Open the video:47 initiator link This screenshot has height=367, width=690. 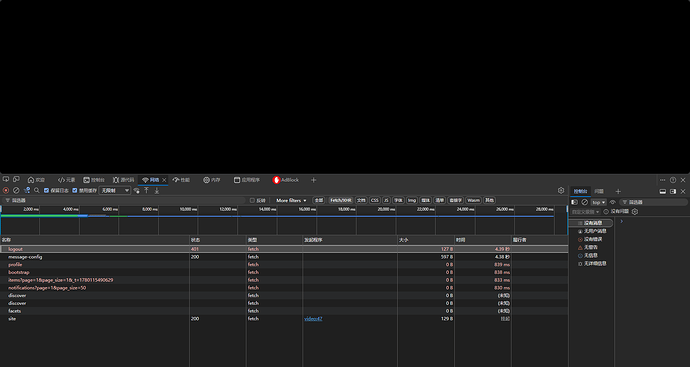pos(313,319)
